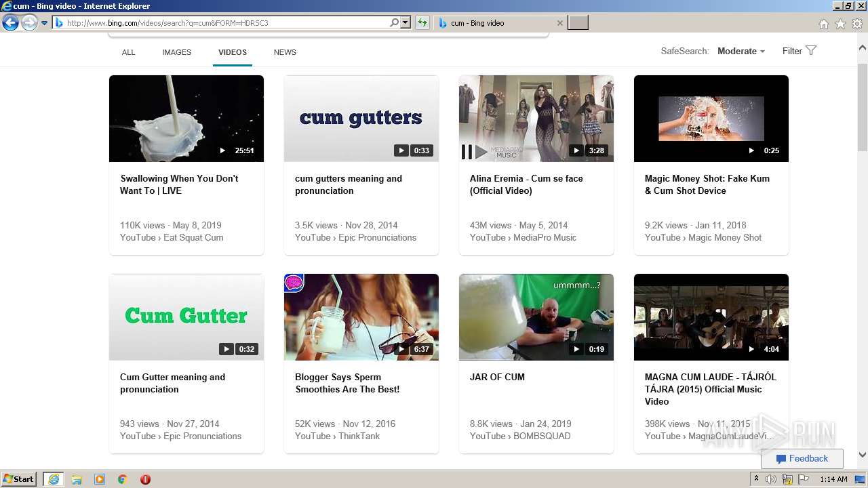Click play icon on the 0:32 video
The image size is (868, 488).
point(226,349)
